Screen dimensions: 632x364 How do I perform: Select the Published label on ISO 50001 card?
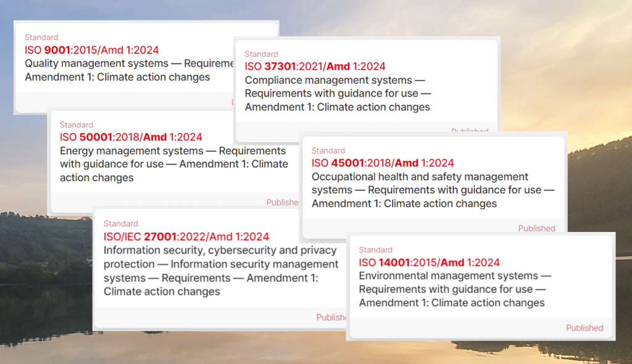point(282,202)
